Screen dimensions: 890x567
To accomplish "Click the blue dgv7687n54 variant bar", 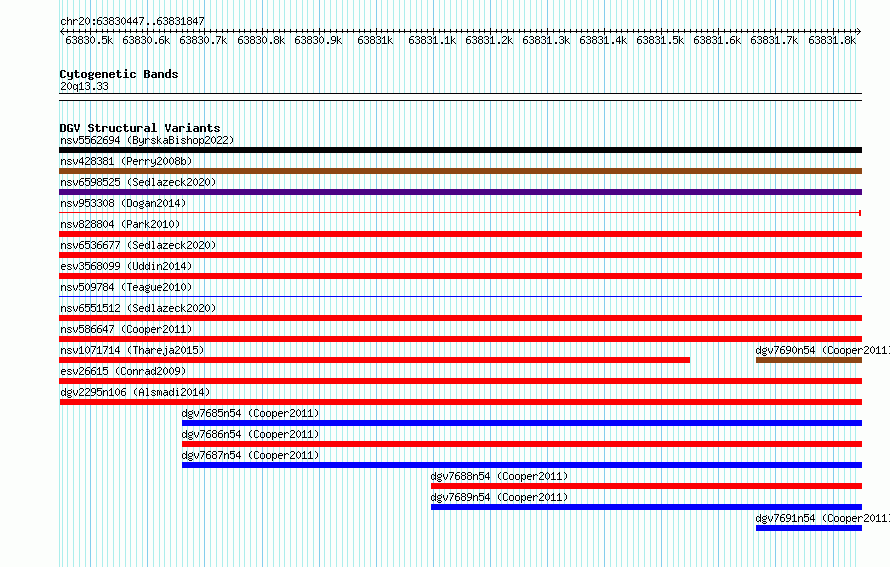I will click(x=522, y=465).
